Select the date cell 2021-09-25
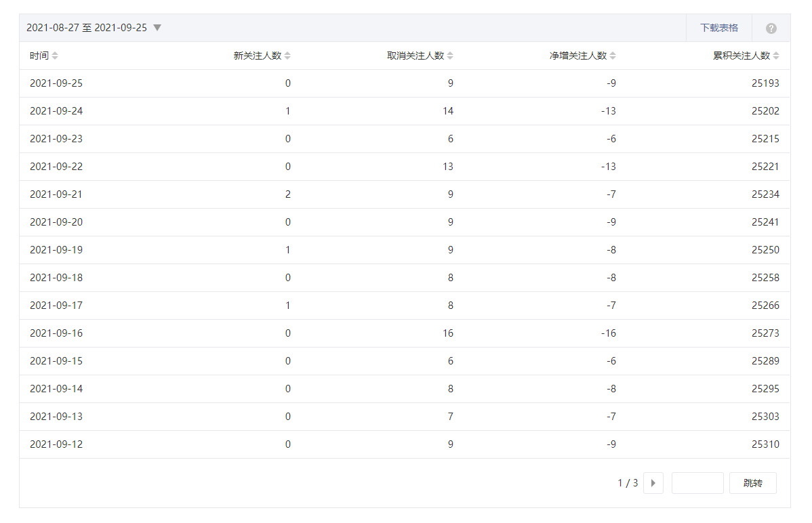Image resolution: width=812 pixels, height=523 pixels. 56,83
